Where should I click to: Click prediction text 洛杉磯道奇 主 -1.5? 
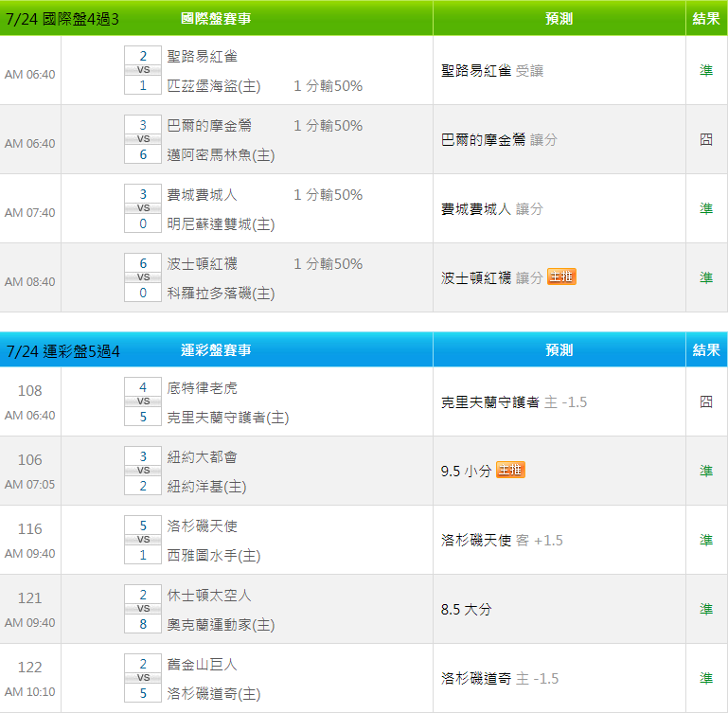[500, 679]
